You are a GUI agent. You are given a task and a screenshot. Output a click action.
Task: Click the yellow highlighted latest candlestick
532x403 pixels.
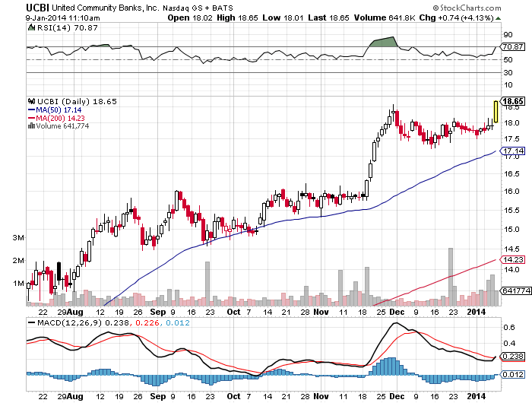point(496,112)
